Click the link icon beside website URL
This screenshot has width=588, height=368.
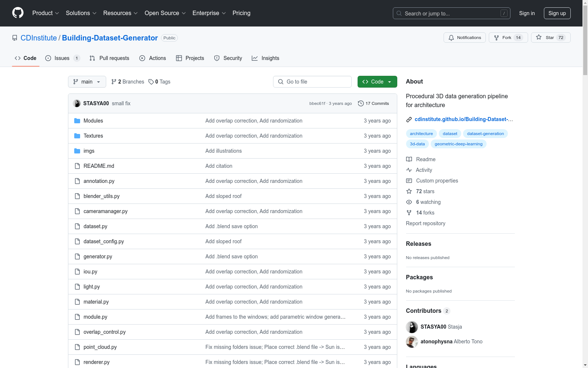409,119
